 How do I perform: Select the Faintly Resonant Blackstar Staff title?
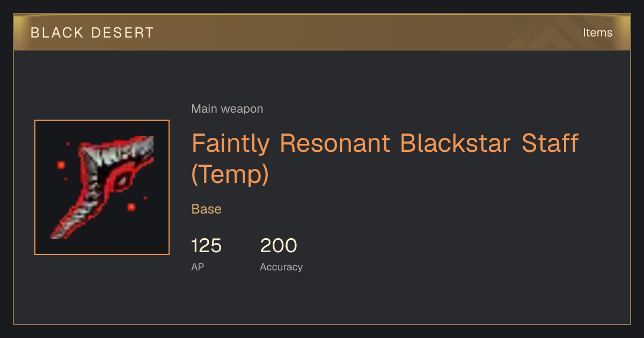point(385,159)
